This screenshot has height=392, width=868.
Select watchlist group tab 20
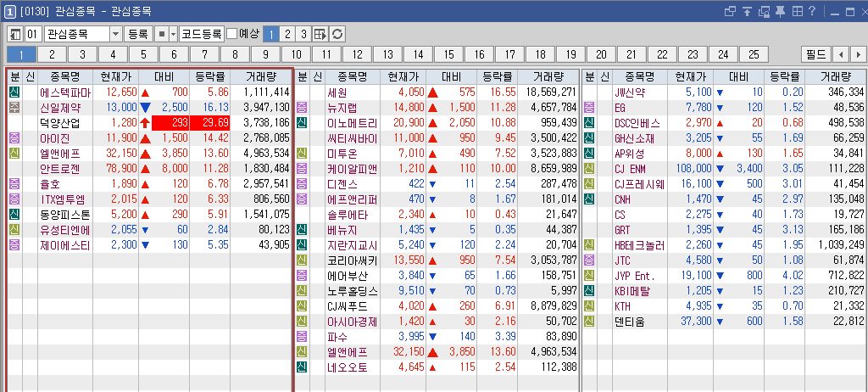[601, 54]
